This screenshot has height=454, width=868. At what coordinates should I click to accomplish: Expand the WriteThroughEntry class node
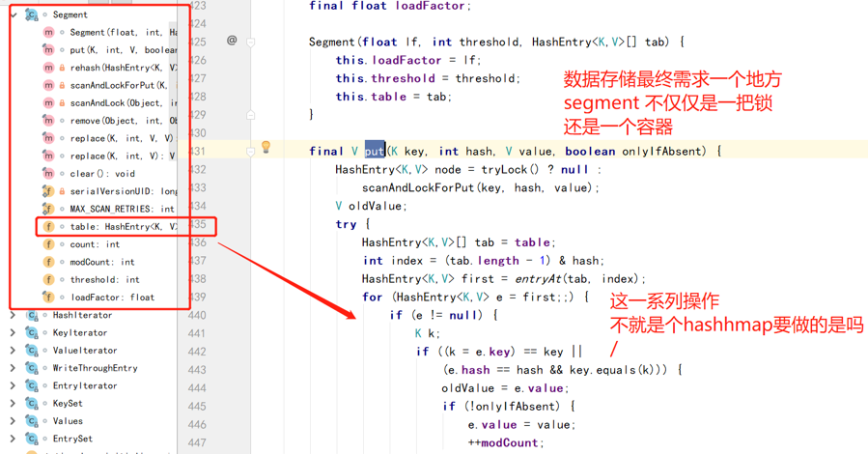pos(13,368)
